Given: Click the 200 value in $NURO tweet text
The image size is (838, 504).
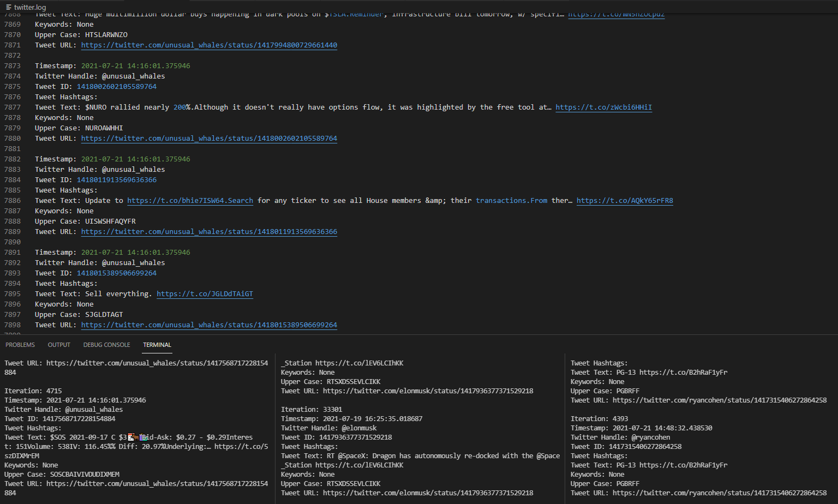Looking at the screenshot, I should [x=179, y=107].
